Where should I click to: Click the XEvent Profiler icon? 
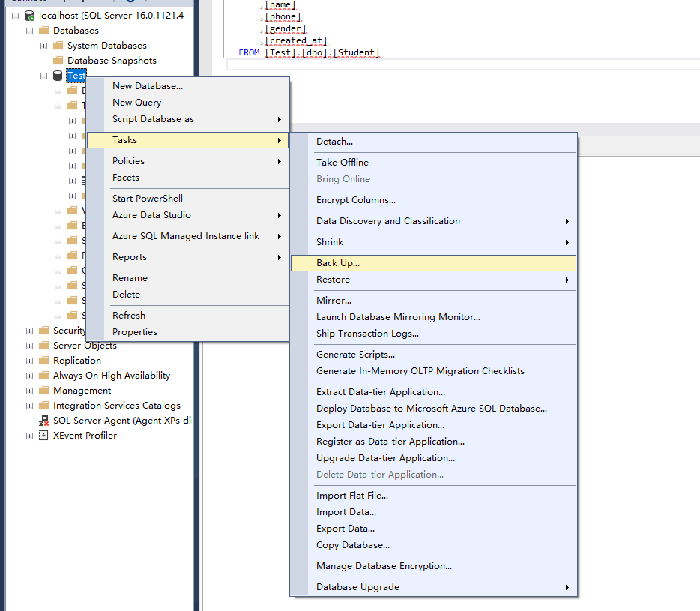click(x=43, y=436)
